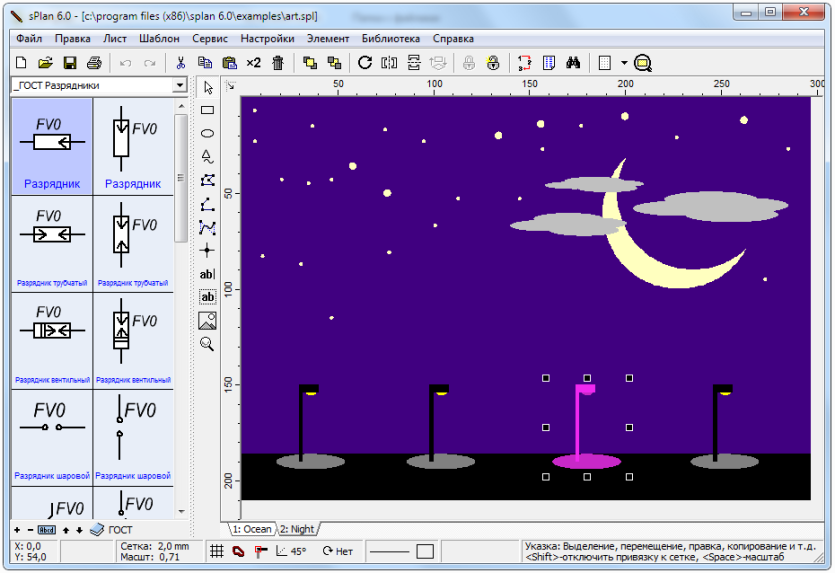The width and height of the screenshot is (835, 573).
Task: Click the trash delete icon
Action: pyautogui.click(x=277, y=63)
